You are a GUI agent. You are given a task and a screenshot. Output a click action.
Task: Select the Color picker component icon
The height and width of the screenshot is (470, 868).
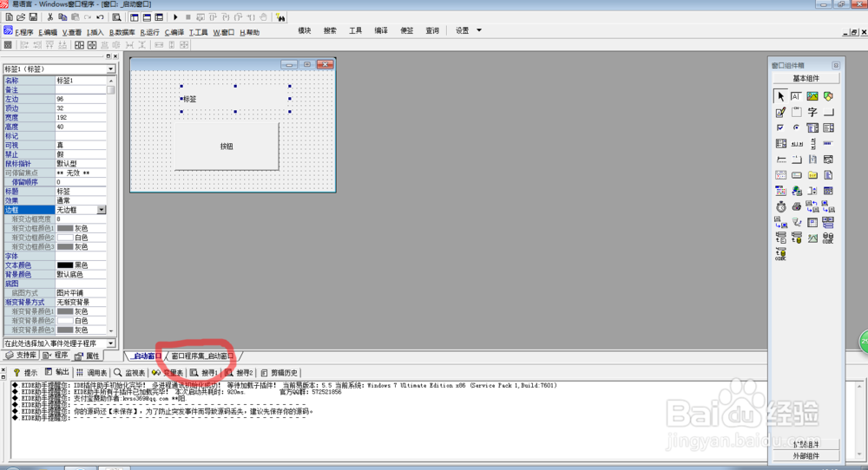pyautogui.click(x=780, y=192)
